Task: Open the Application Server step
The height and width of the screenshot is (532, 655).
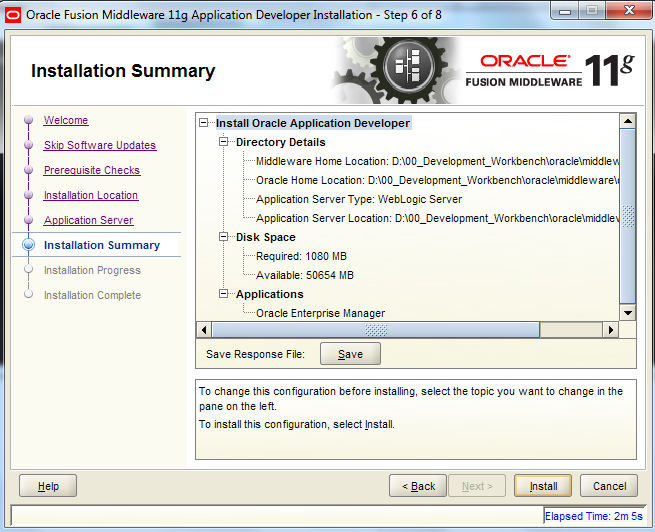Action: pyautogui.click(x=88, y=221)
